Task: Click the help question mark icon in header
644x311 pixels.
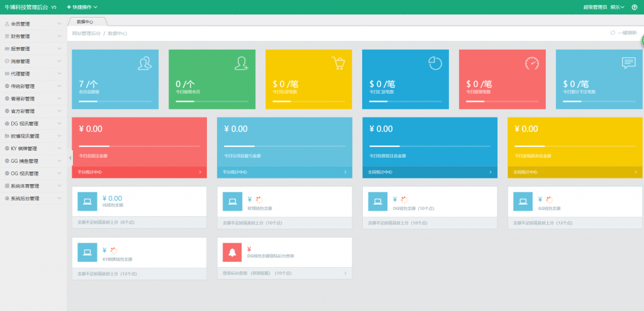Action: click(x=635, y=7)
